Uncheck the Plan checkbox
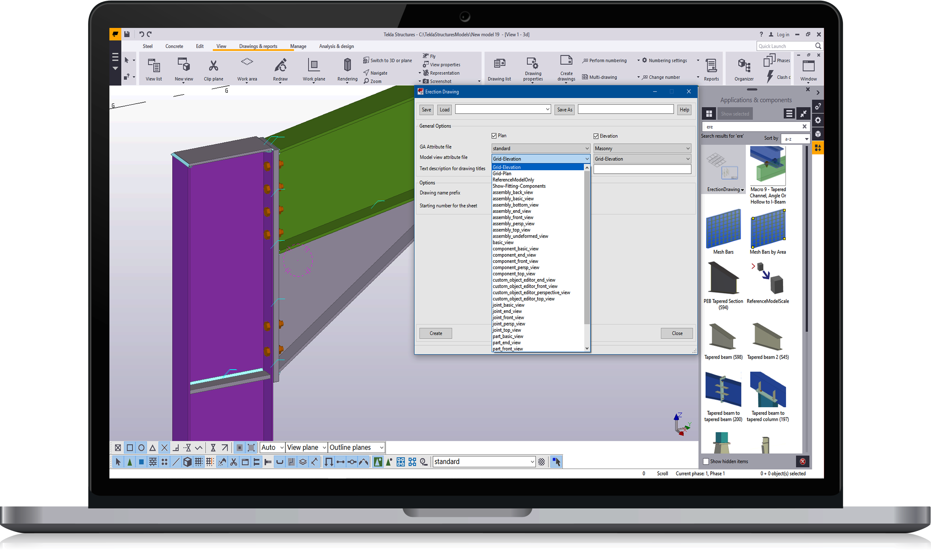This screenshot has width=931, height=560. [x=494, y=136]
